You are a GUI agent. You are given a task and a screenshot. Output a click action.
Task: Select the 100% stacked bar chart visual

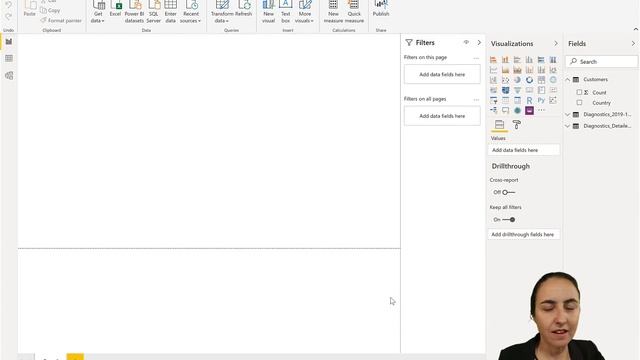click(541, 60)
